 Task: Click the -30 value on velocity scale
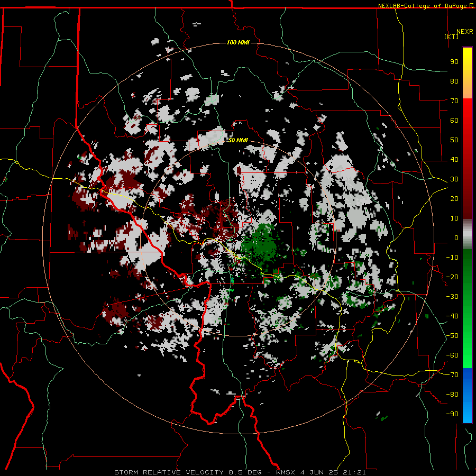click(x=452, y=297)
